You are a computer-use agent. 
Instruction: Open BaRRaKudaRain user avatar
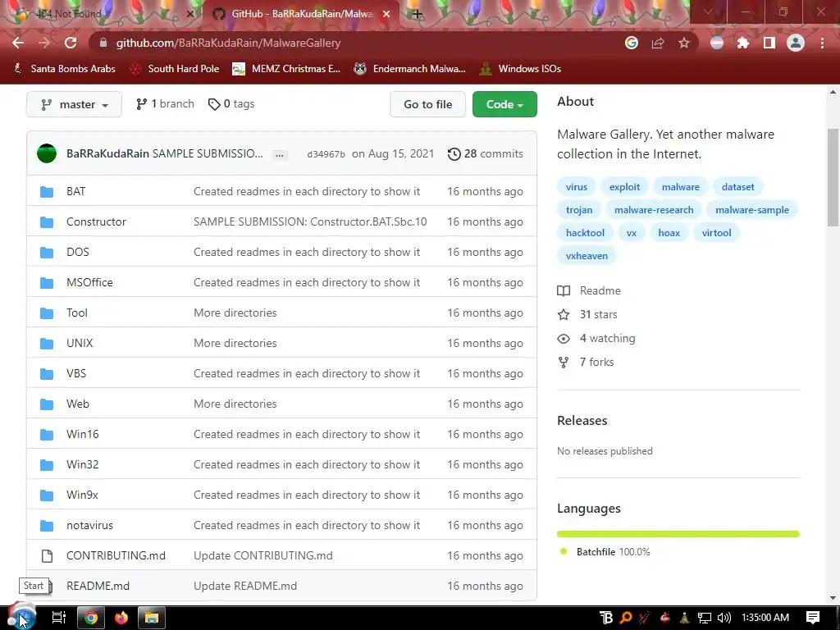click(x=47, y=153)
